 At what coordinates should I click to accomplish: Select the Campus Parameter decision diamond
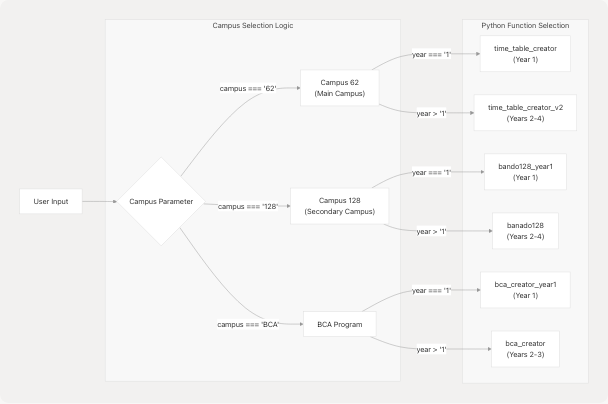tap(161, 202)
